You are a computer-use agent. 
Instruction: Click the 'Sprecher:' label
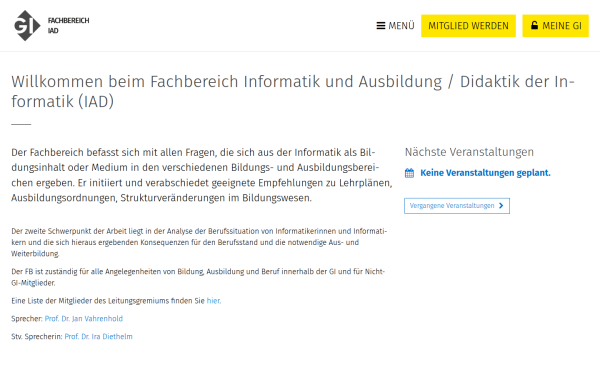[x=27, y=319]
